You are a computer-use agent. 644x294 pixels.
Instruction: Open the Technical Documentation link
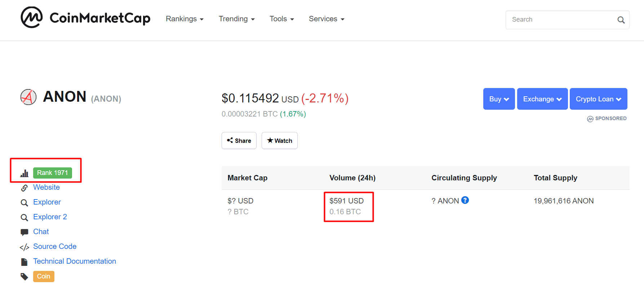pyautogui.click(x=75, y=261)
